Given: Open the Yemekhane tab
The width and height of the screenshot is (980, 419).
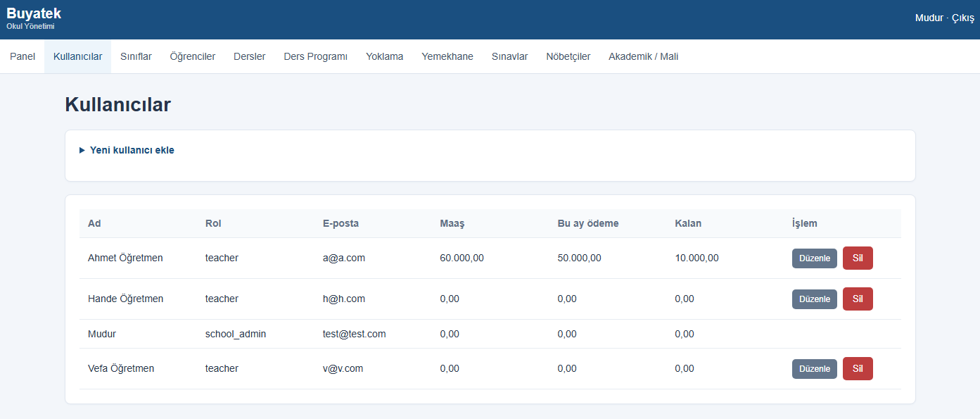Looking at the screenshot, I should pyautogui.click(x=447, y=56).
